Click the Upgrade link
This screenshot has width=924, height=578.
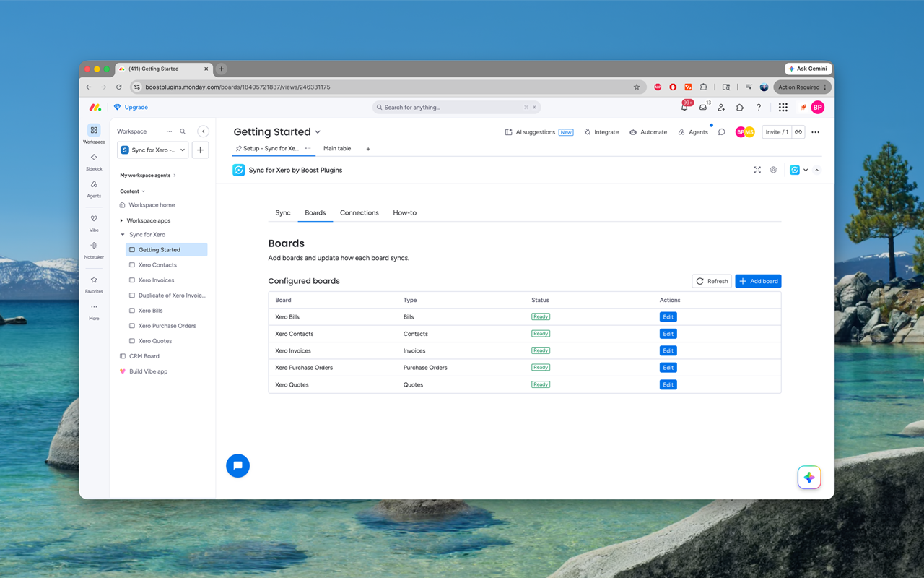(131, 107)
